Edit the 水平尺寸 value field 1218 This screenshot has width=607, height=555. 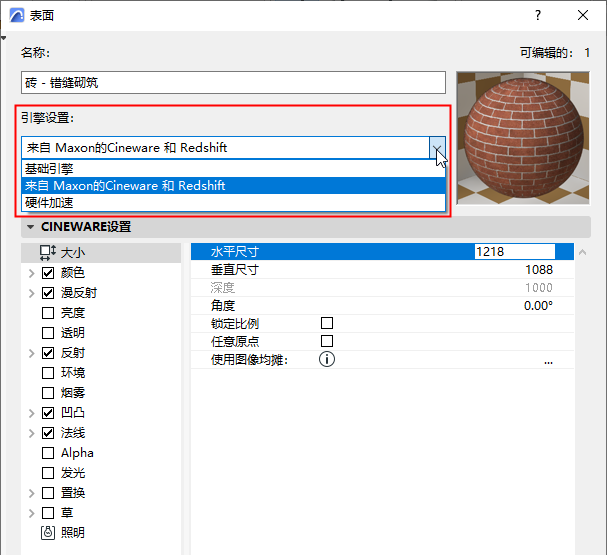tap(515, 252)
